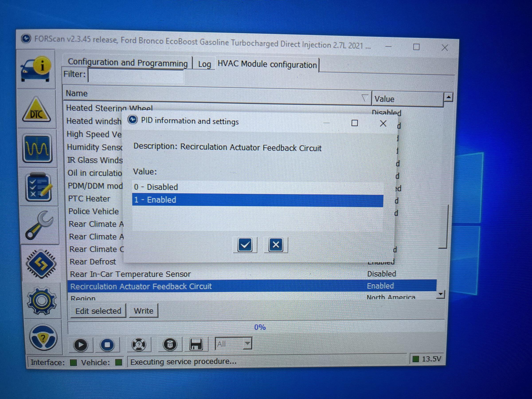Select the Oil in circulation row
Viewport: 532px width, 399px height.
click(95, 173)
